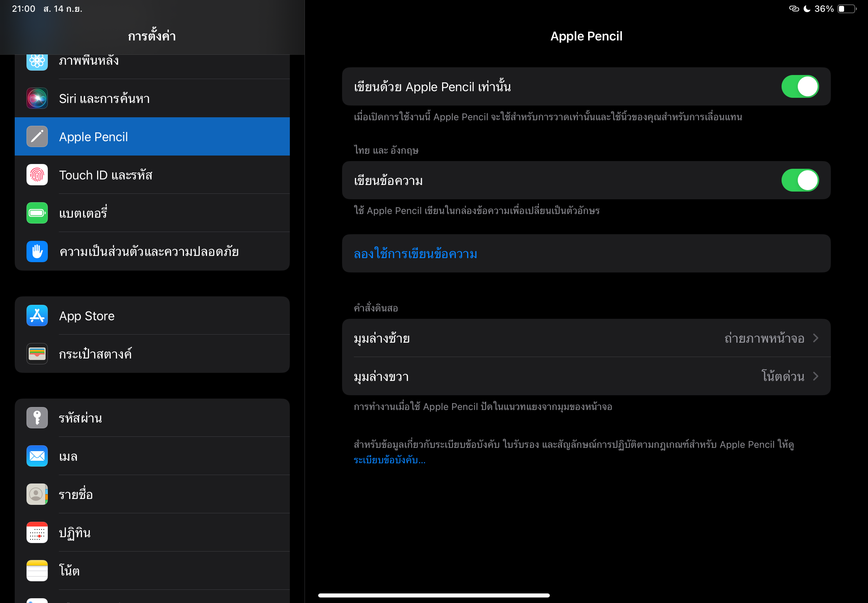This screenshot has height=603, width=868.
Task: Select Apple Pencil in sidebar
Action: (x=152, y=136)
